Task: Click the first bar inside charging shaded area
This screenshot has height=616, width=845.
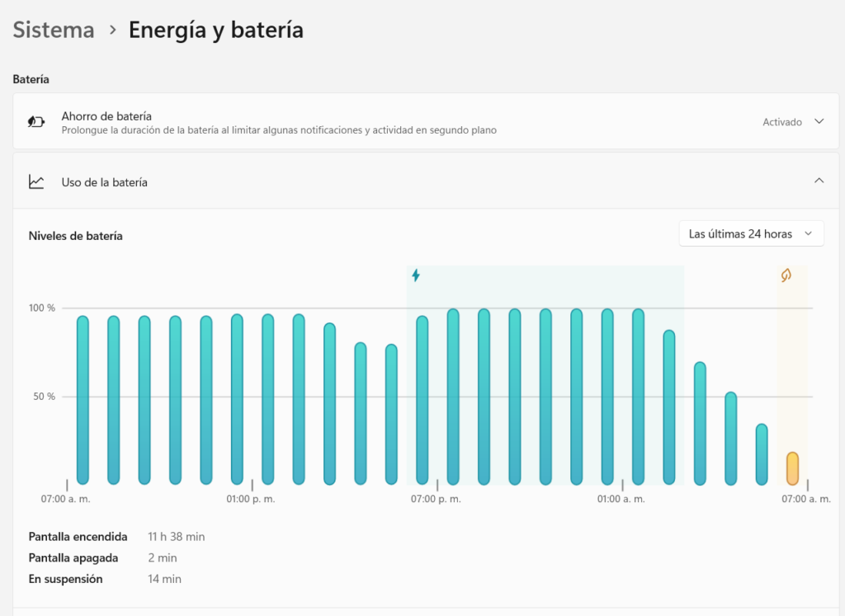Action: [422, 400]
